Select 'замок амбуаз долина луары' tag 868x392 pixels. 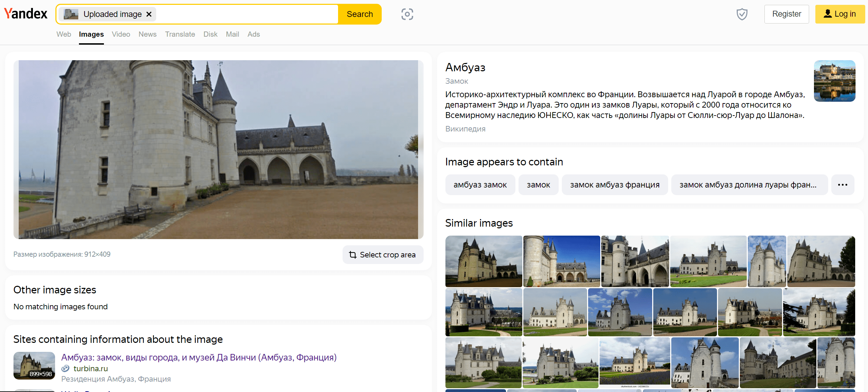749,185
